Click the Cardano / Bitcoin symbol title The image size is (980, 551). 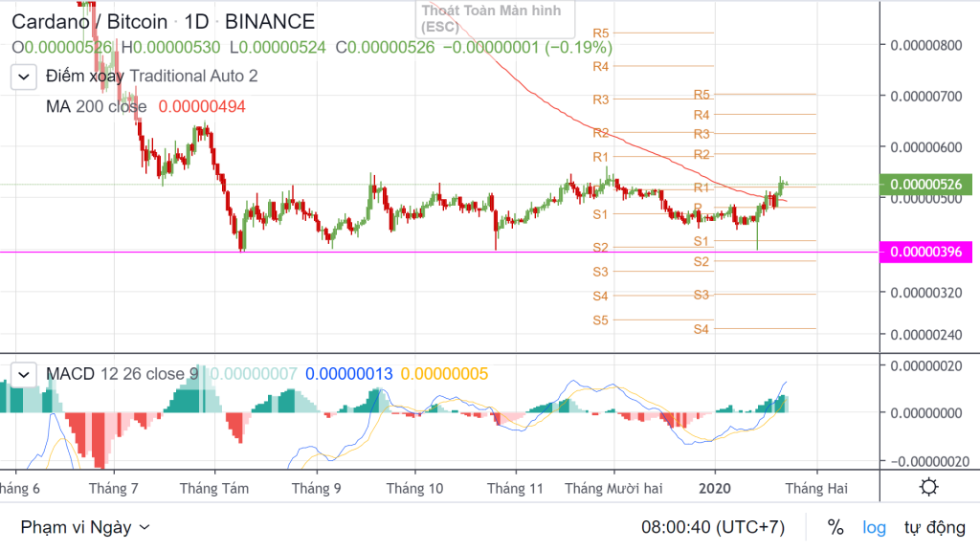[90, 22]
